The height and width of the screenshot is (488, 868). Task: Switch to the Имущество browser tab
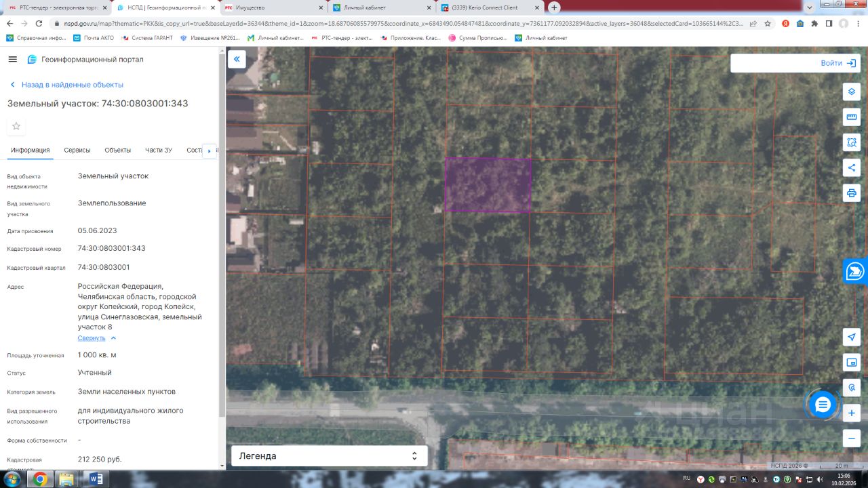point(273,7)
